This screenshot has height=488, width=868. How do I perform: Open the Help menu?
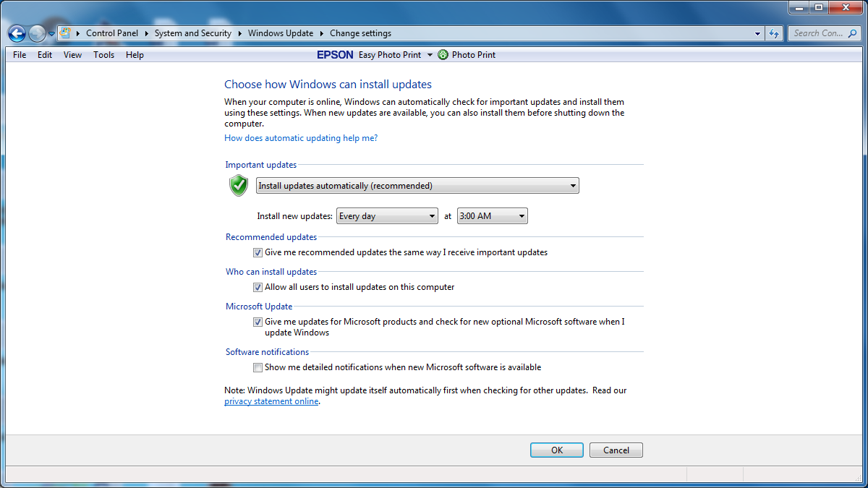[135, 55]
